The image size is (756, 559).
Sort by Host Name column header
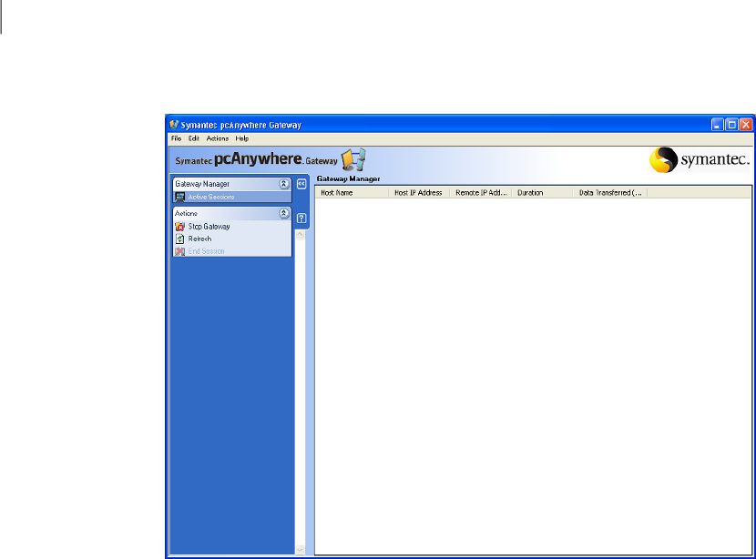(352, 193)
